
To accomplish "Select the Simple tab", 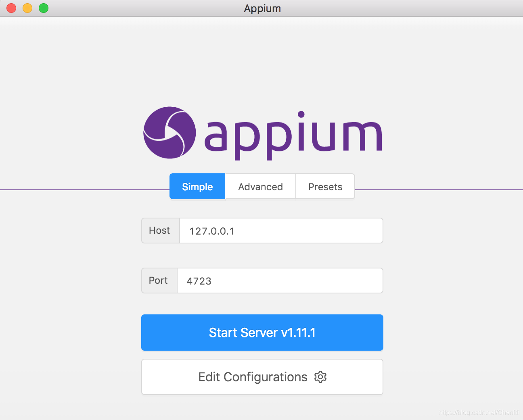I will (197, 187).
